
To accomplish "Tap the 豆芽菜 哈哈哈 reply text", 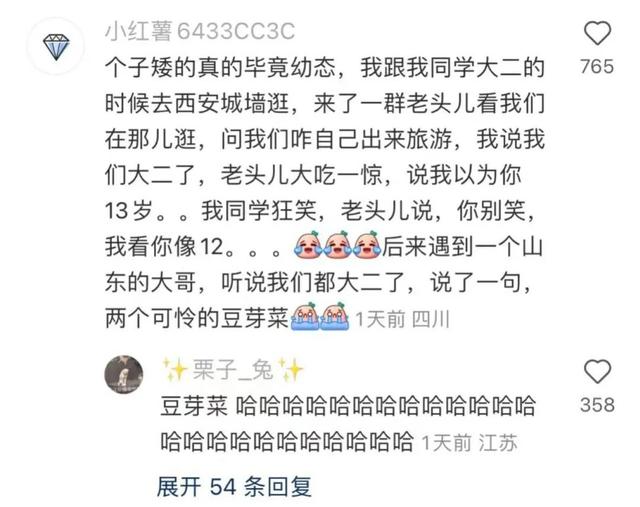I will 348,423.
